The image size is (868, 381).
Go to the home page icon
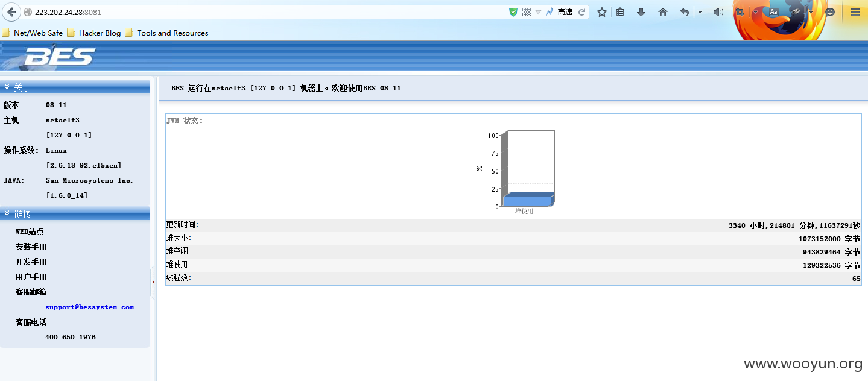[x=663, y=12]
